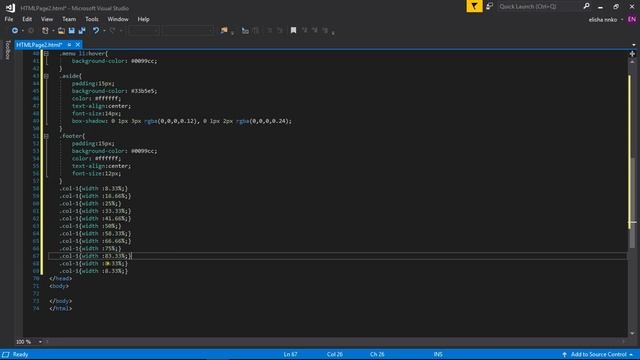
Task: Click the Visual Studio logo icon
Action: click(10, 8)
